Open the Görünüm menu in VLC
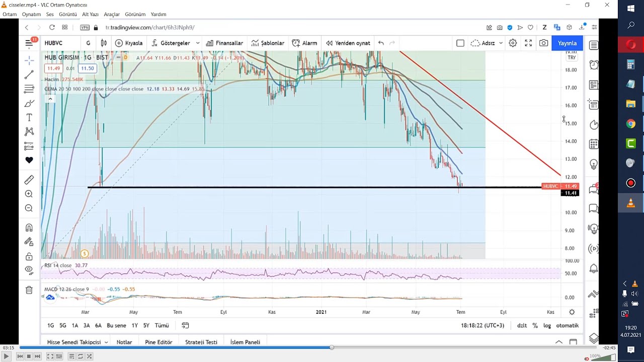The image size is (644, 362). [135, 14]
